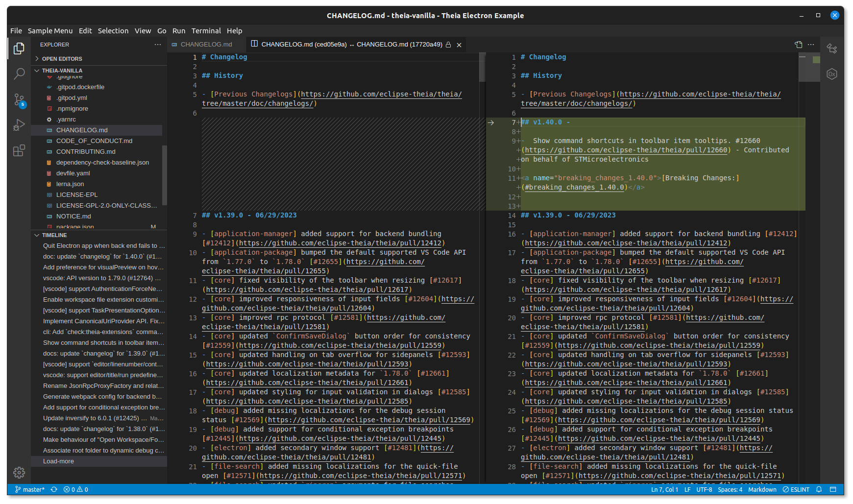Click the lock icon on the diff editor tab

[448, 44]
